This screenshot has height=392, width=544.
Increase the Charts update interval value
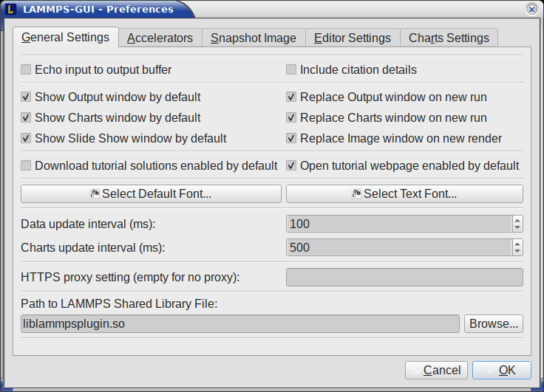517,244
